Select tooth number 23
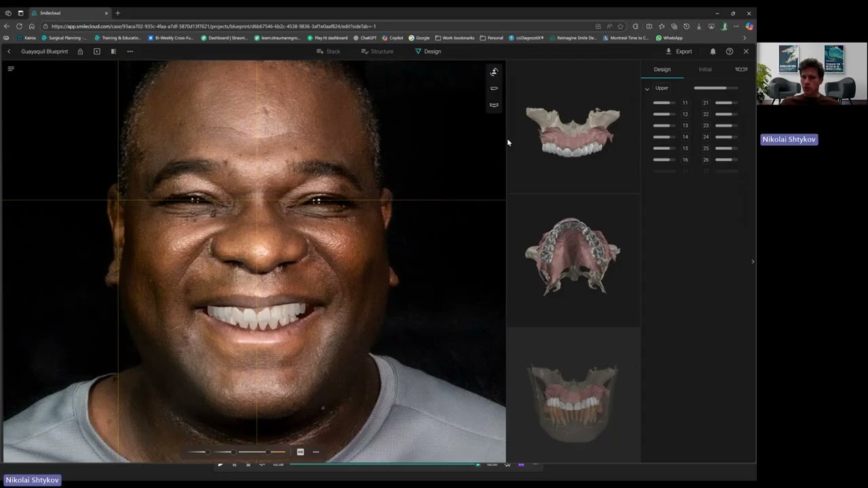The height and width of the screenshot is (488, 868). pyautogui.click(x=705, y=125)
